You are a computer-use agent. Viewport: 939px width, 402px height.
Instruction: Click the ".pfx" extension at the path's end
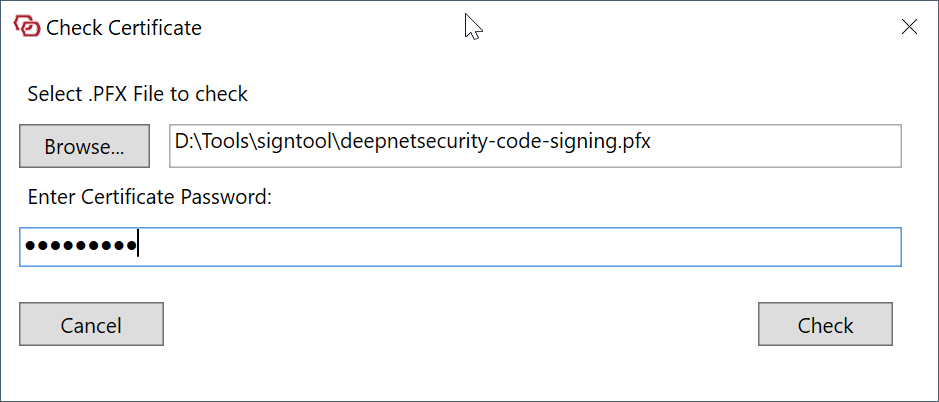634,142
